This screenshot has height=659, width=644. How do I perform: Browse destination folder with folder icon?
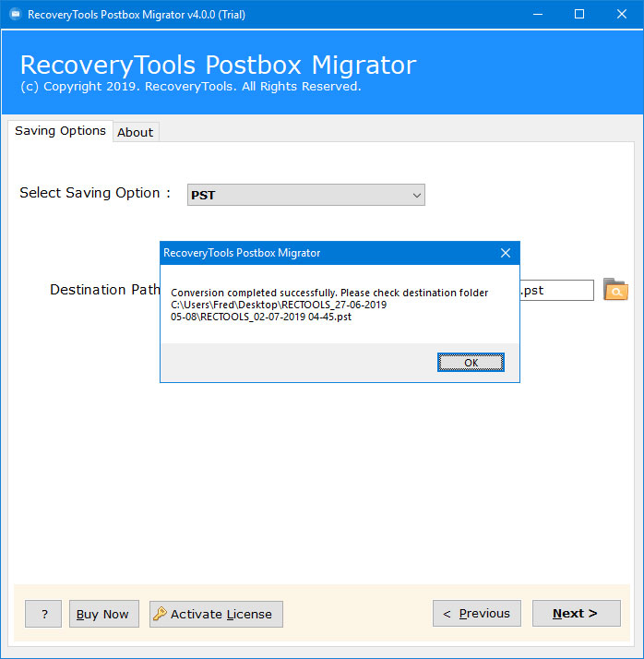[x=615, y=289]
